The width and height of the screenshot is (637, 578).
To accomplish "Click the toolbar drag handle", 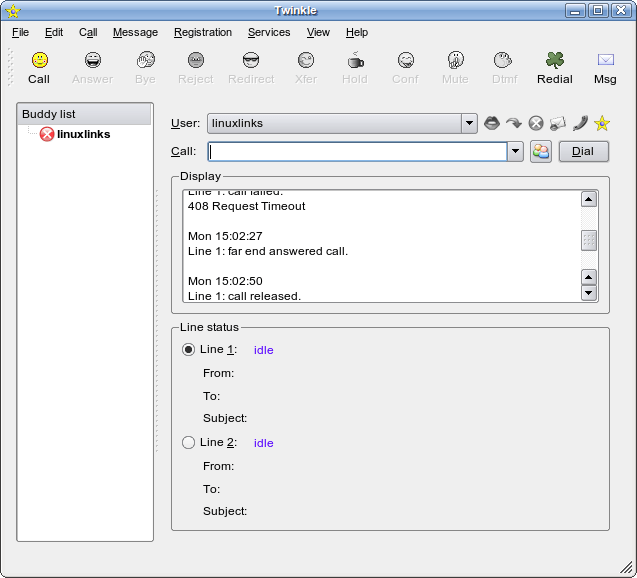I will [11, 67].
